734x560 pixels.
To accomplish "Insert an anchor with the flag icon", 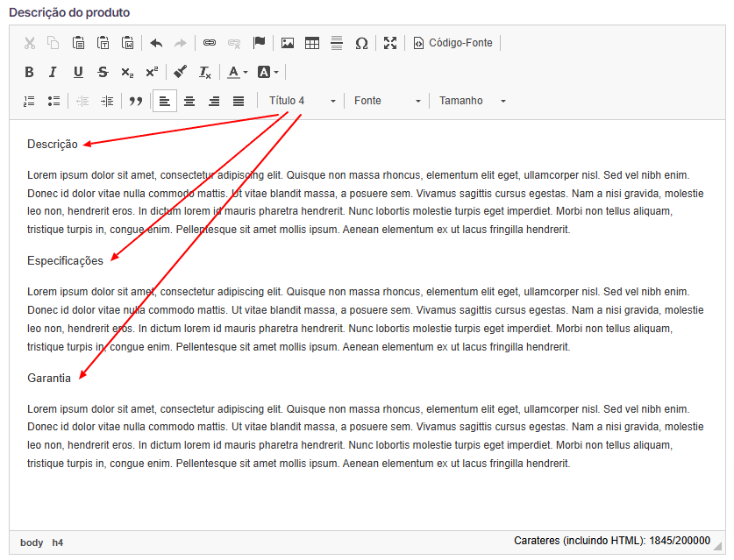I will coord(259,43).
